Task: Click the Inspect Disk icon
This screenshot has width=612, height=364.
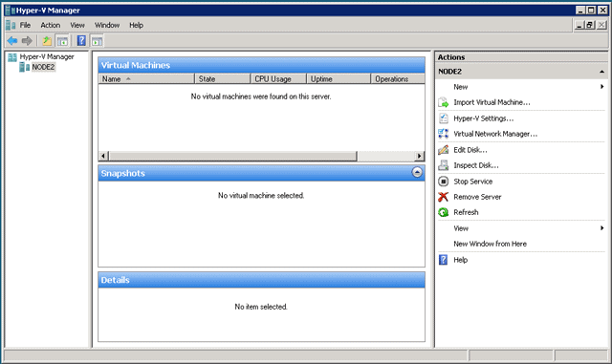Action: (443, 165)
